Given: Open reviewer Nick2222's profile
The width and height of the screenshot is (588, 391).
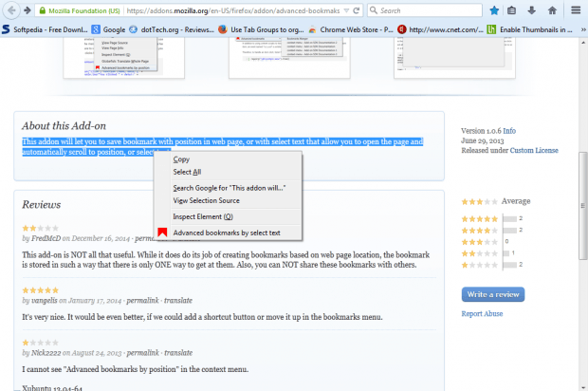Looking at the screenshot, I should pyautogui.click(x=46, y=353).
